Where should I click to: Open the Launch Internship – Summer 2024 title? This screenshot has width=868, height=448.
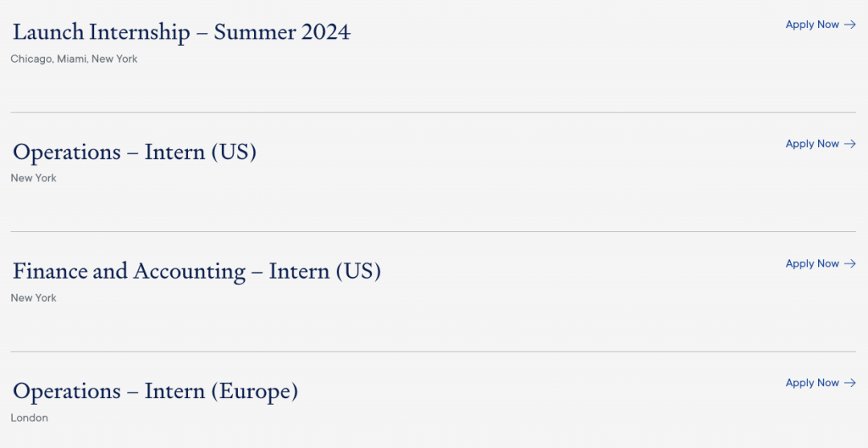182,32
